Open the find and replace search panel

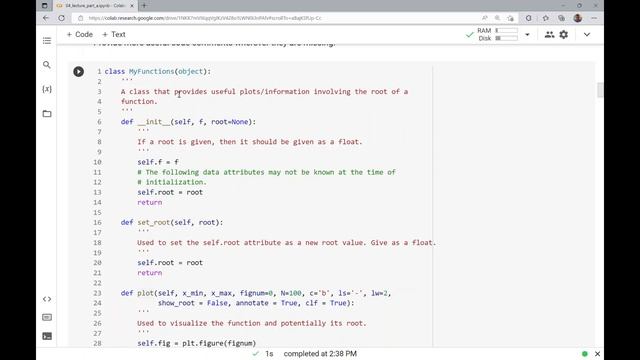[x=47, y=64]
